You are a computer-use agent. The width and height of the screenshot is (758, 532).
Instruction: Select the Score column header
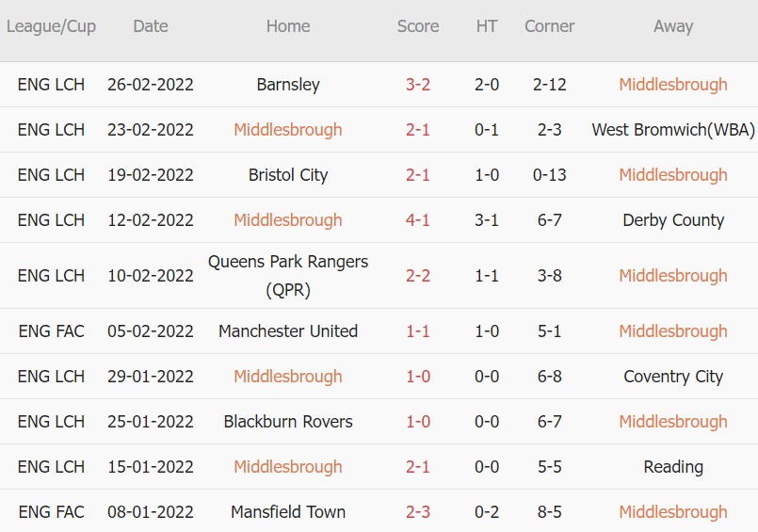(418, 26)
